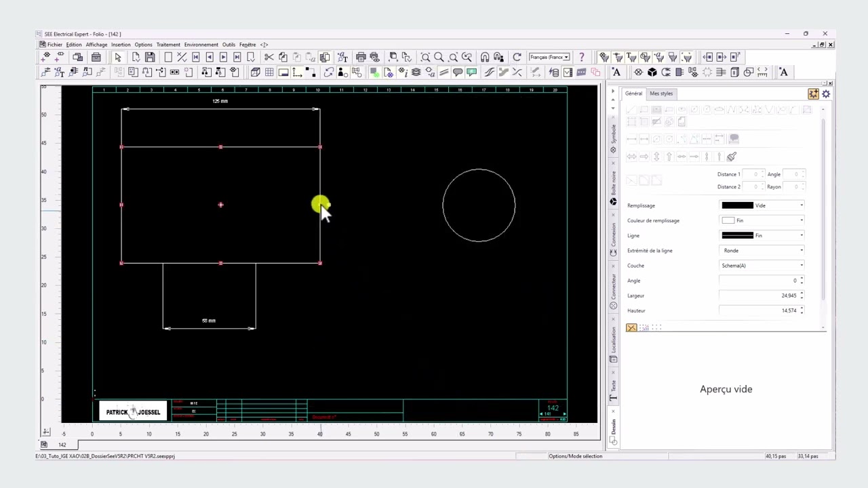This screenshot has height=488, width=868.
Task: Toggle the grid display icon
Action: pos(269,73)
